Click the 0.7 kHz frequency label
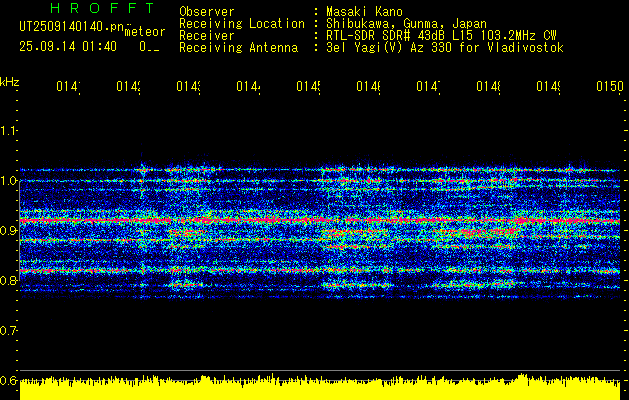 point(8,331)
